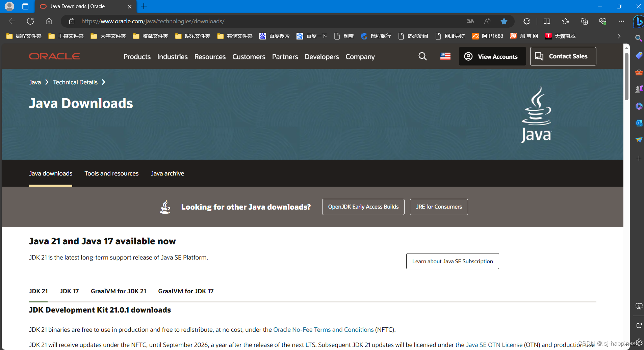Click OpenJDK Early Access Builds button
The image size is (644, 350).
coord(363,207)
